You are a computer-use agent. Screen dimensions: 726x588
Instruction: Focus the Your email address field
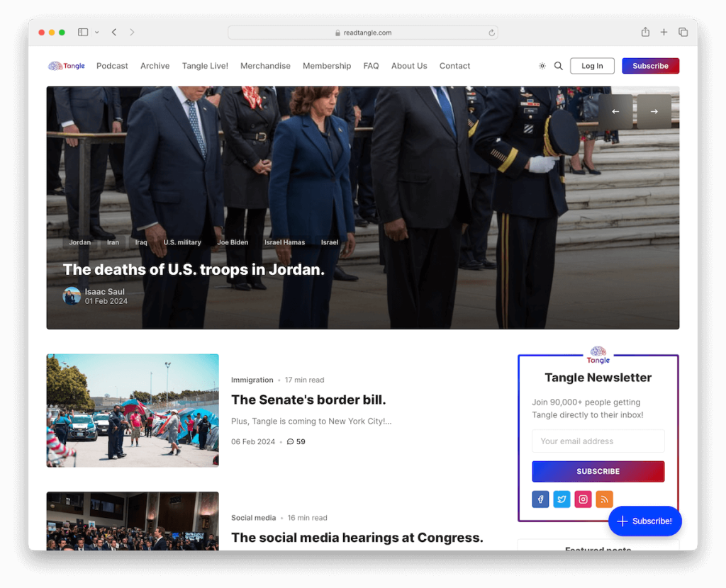pyautogui.click(x=598, y=441)
